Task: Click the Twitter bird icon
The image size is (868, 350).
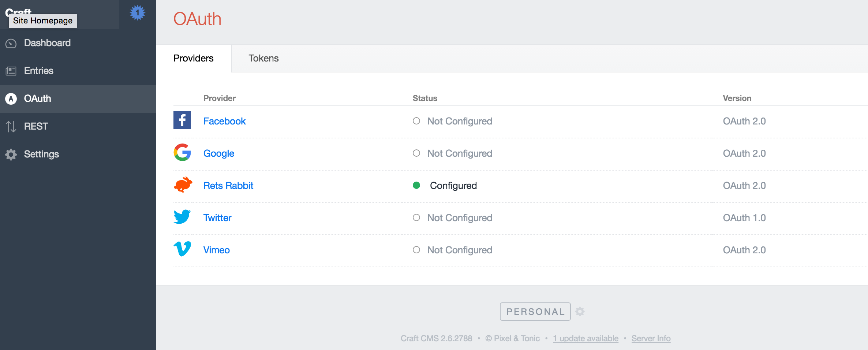Action: pyautogui.click(x=182, y=217)
